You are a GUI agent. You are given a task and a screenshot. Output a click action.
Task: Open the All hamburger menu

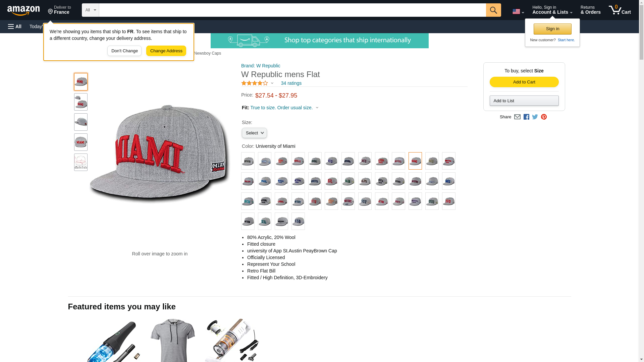pyautogui.click(x=15, y=26)
